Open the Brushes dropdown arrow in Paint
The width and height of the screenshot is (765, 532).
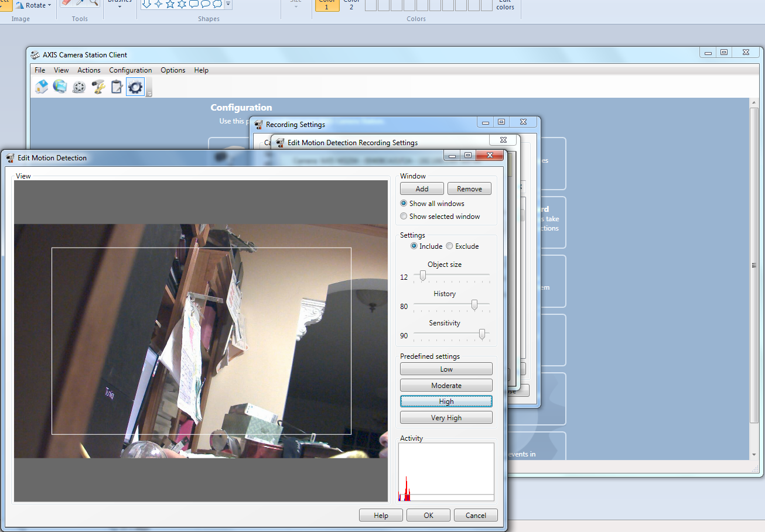(x=120, y=6)
